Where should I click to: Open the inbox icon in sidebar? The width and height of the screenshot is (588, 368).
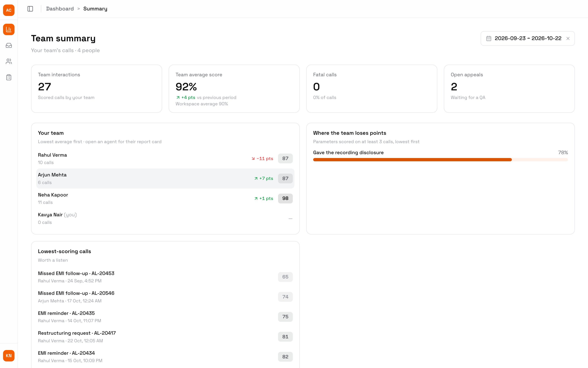pos(9,46)
